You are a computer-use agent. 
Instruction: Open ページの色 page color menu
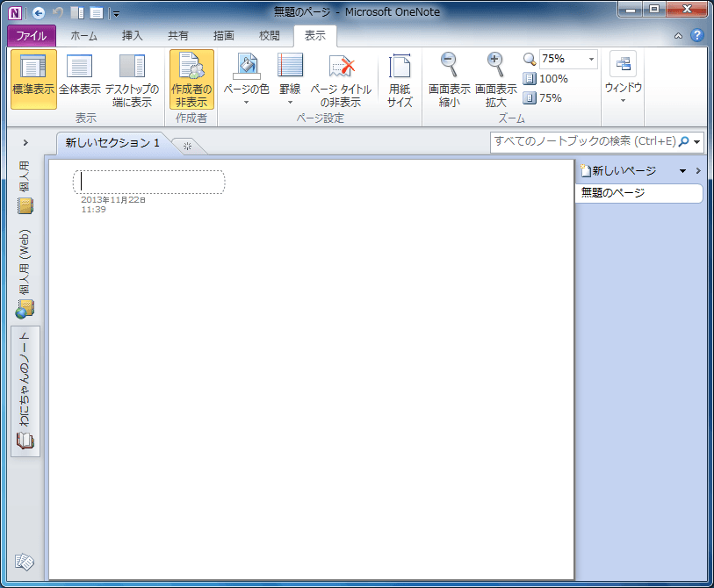point(247,79)
